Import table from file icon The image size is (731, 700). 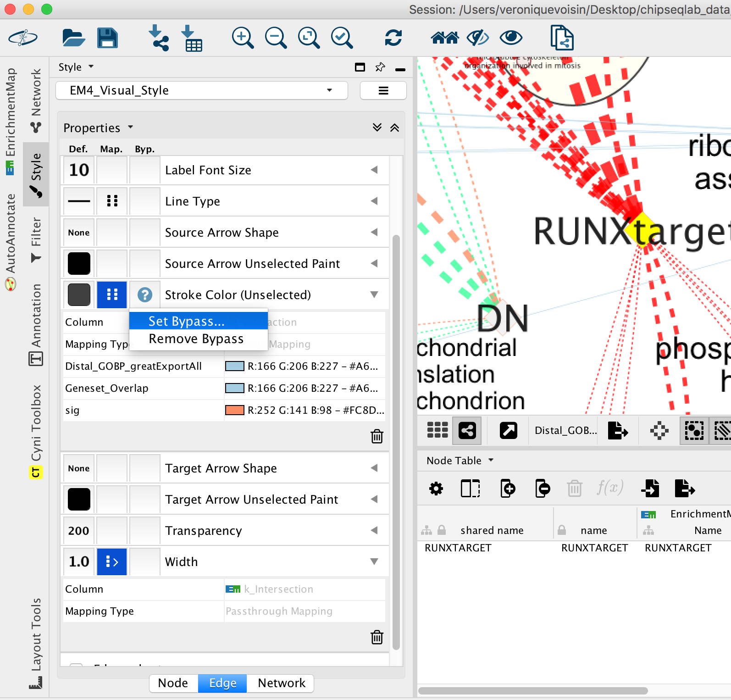(x=192, y=39)
